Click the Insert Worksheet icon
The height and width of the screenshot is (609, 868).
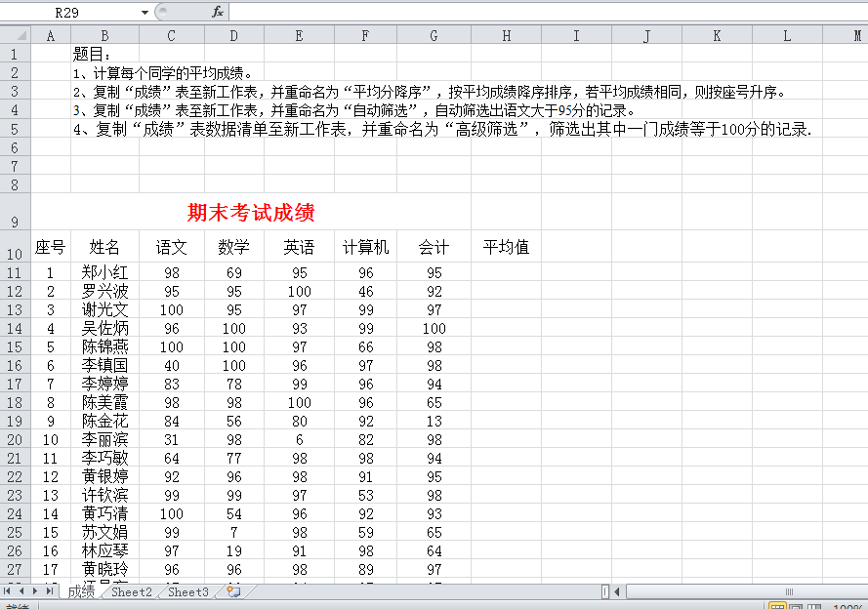point(234,591)
